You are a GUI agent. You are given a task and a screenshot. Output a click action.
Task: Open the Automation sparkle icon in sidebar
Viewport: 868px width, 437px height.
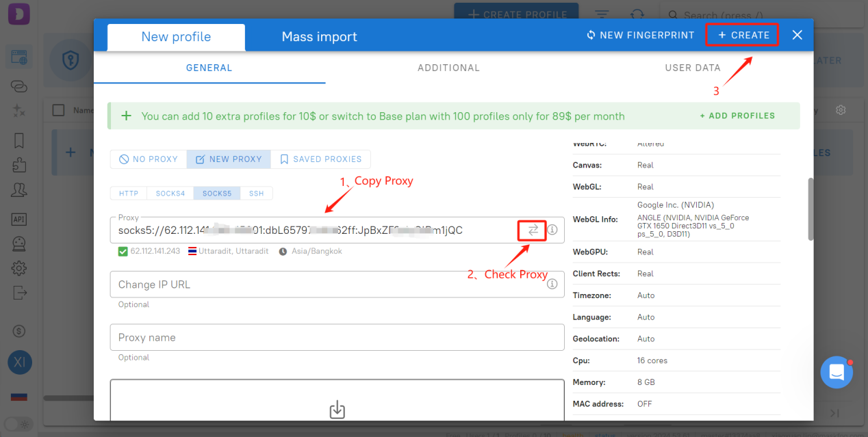coord(18,110)
